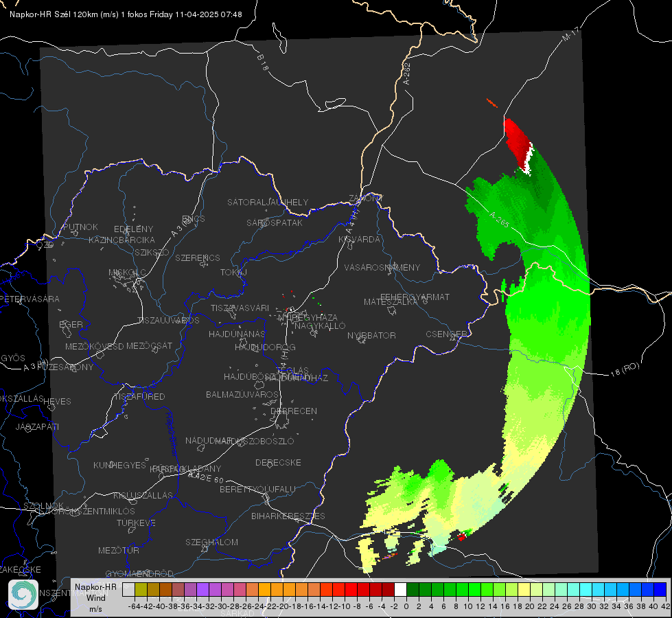672x618 pixels.
Task: Pick the light gray first legend swatch
Action: 128,590
